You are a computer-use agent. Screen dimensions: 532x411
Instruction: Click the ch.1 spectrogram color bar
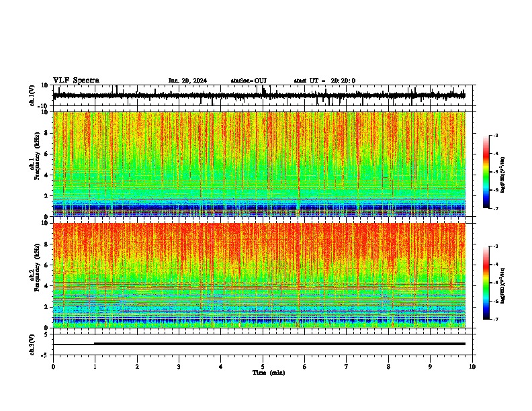click(486, 172)
